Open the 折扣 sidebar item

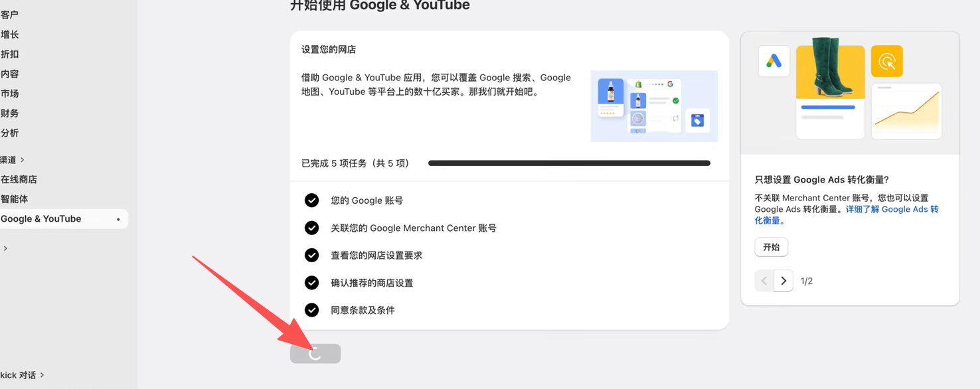click(x=10, y=54)
